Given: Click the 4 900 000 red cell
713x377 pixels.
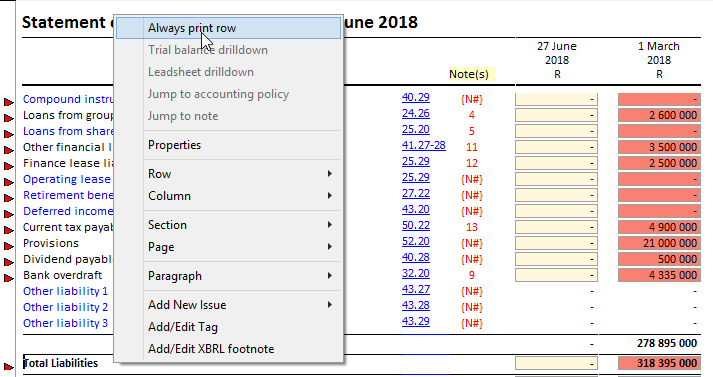Looking at the screenshot, I should (x=659, y=227).
